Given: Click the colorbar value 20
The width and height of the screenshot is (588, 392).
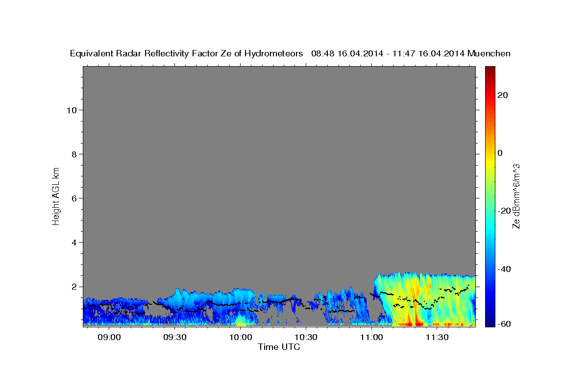Looking at the screenshot, I should (503, 95).
